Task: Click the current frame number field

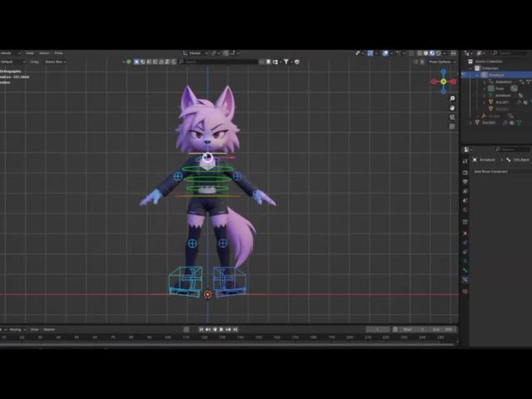Action: pos(378,329)
